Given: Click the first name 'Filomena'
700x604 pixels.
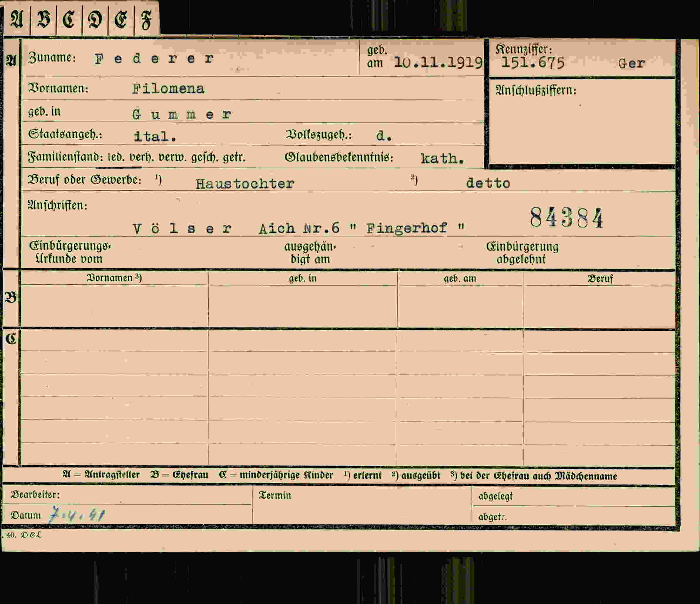Looking at the screenshot, I should coord(168,89).
